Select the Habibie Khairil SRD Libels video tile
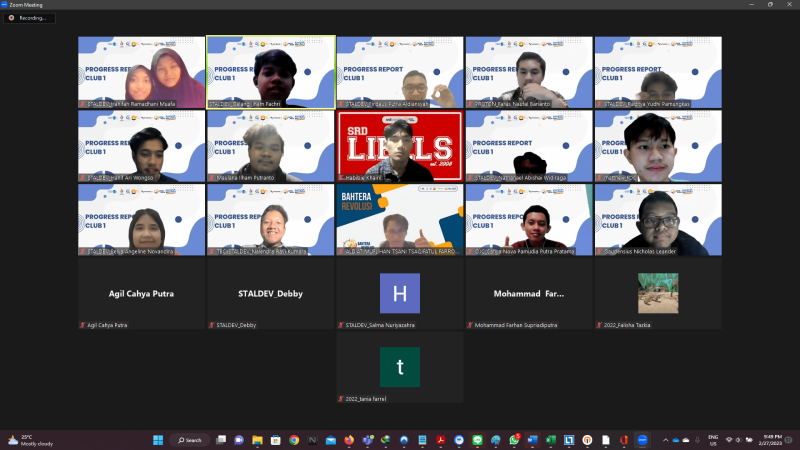This screenshot has width=800, height=450. [400, 146]
